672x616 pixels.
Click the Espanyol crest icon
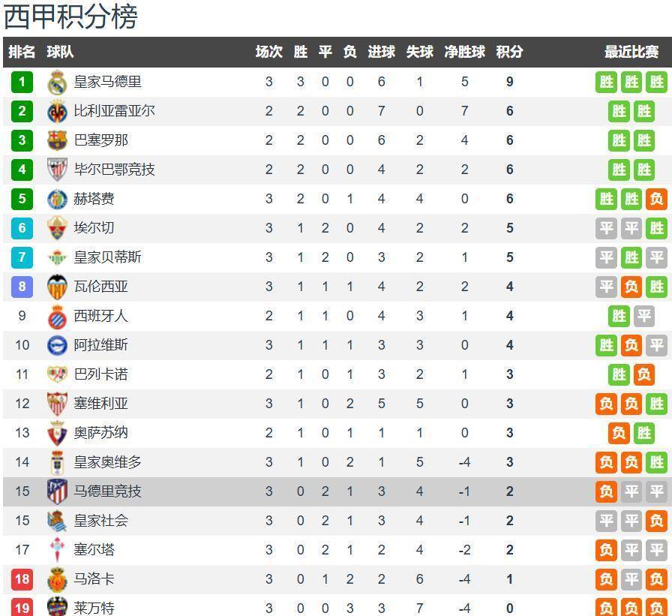click(57, 316)
